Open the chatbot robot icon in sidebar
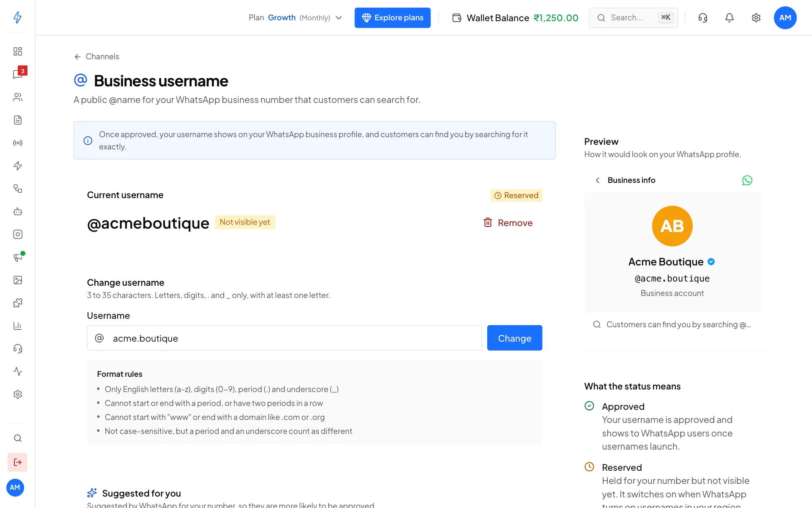This screenshot has height=508, width=812. click(x=17, y=211)
